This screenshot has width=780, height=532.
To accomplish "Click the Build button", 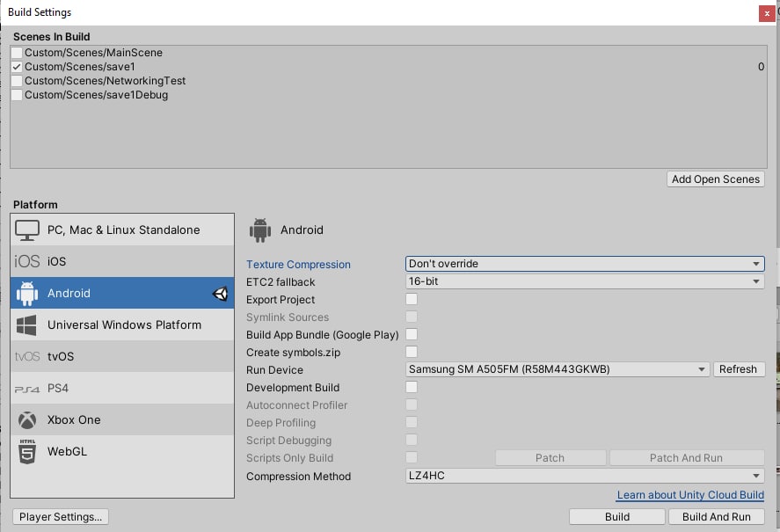I will (616, 517).
